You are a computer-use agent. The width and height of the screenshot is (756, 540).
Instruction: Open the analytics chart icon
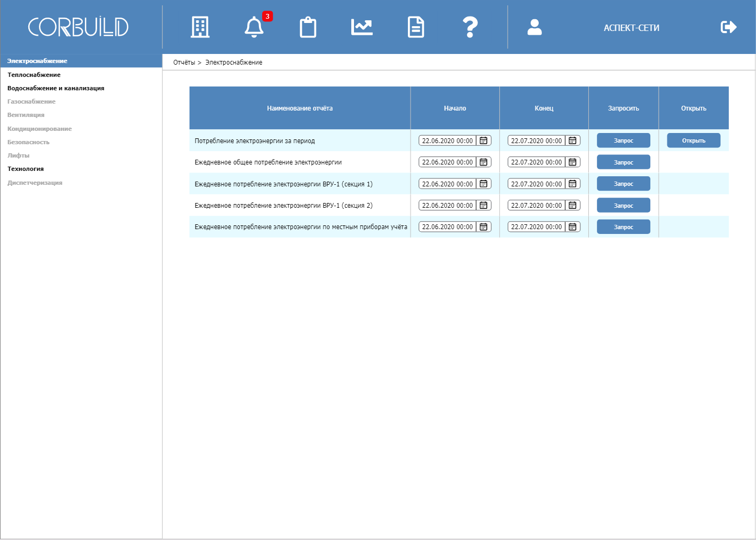coord(362,27)
